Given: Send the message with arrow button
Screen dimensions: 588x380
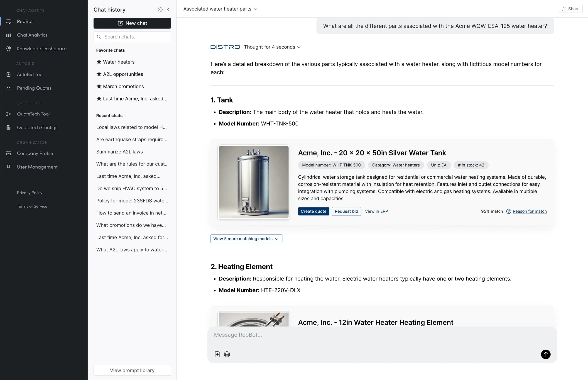Looking at the screenshot, I should [546, 354].
